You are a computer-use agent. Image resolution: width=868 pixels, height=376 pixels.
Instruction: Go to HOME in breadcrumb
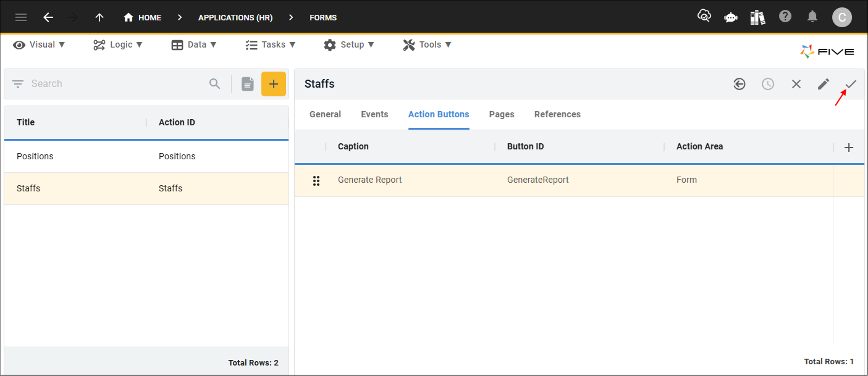pyautogui.click(x=143, y=17)
